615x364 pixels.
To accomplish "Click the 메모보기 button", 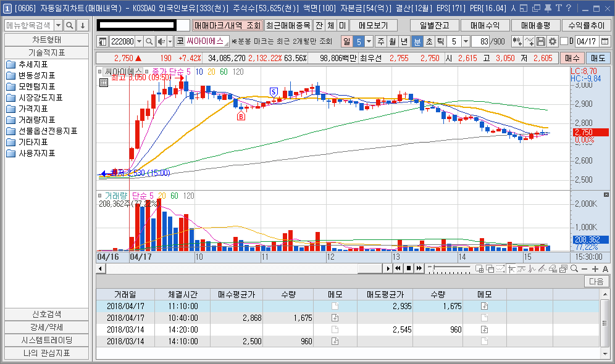I will click(374, 25).
